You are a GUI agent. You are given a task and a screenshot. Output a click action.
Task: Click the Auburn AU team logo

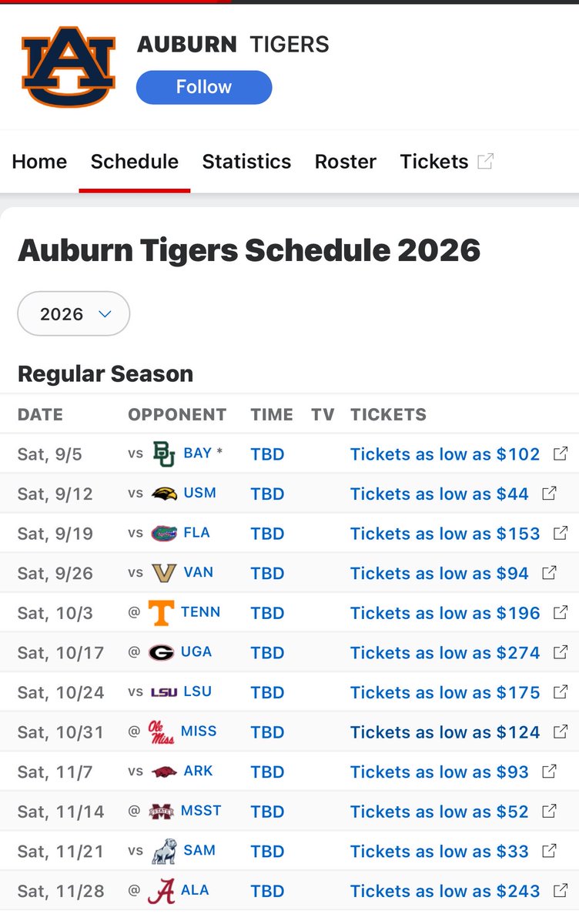tap(69, 67)
